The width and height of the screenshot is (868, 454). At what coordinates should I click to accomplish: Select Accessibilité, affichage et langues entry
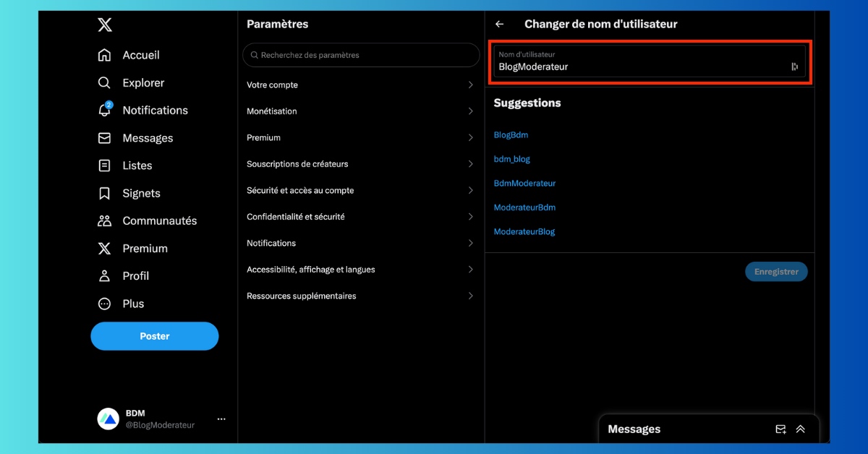pos(361,270)
